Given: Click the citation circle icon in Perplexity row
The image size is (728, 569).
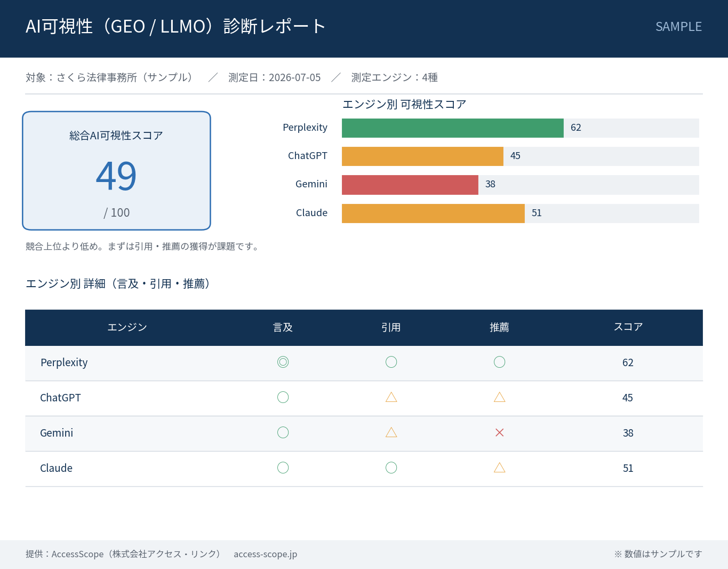Looking at the screenshot, I should coord(391,362).
